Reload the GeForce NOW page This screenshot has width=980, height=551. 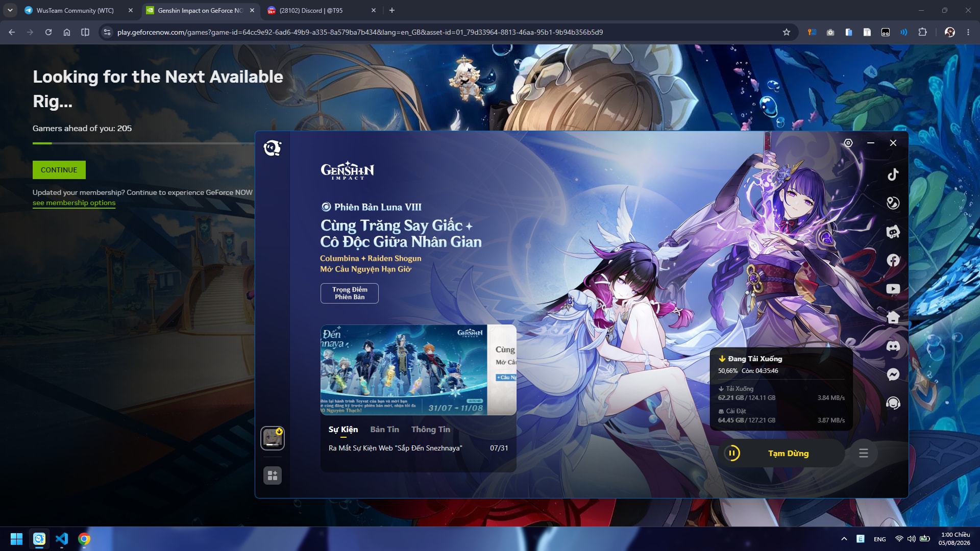(48, 32)
